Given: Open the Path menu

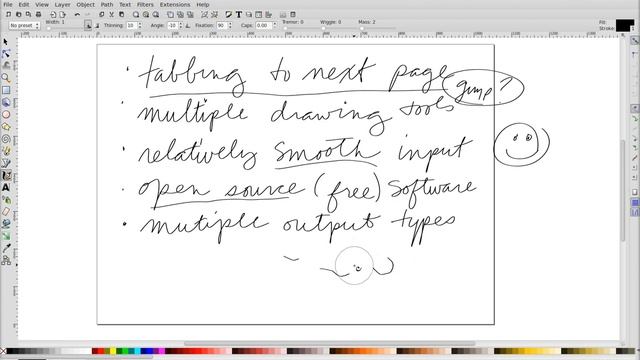Looking at the screenshot, I should pos(107,4).
